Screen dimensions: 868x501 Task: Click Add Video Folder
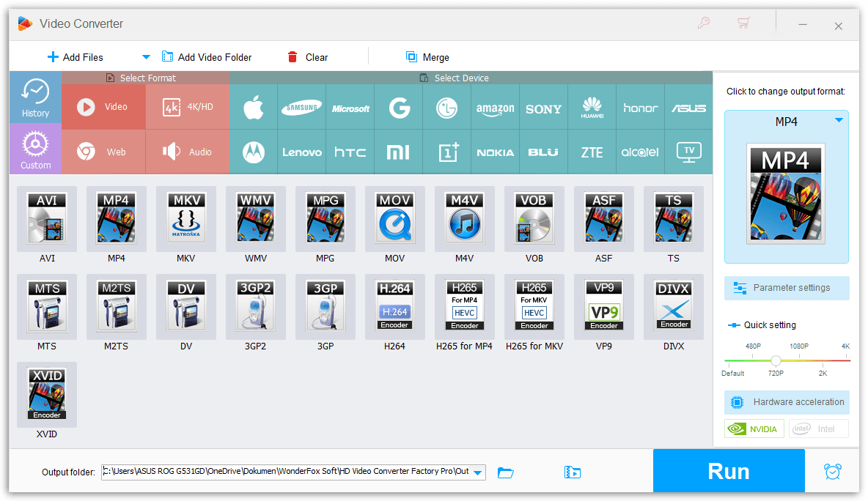pyautogui.click(x=207, y=57)
